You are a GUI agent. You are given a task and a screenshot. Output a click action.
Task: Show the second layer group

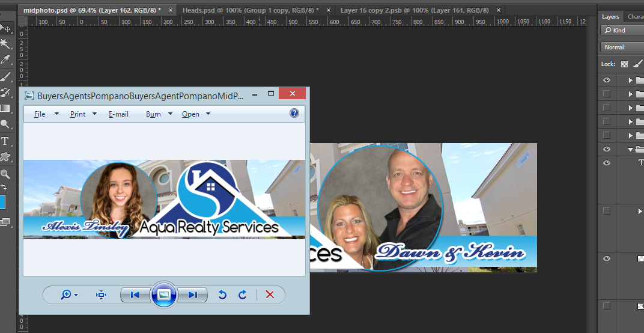point(607,94)
